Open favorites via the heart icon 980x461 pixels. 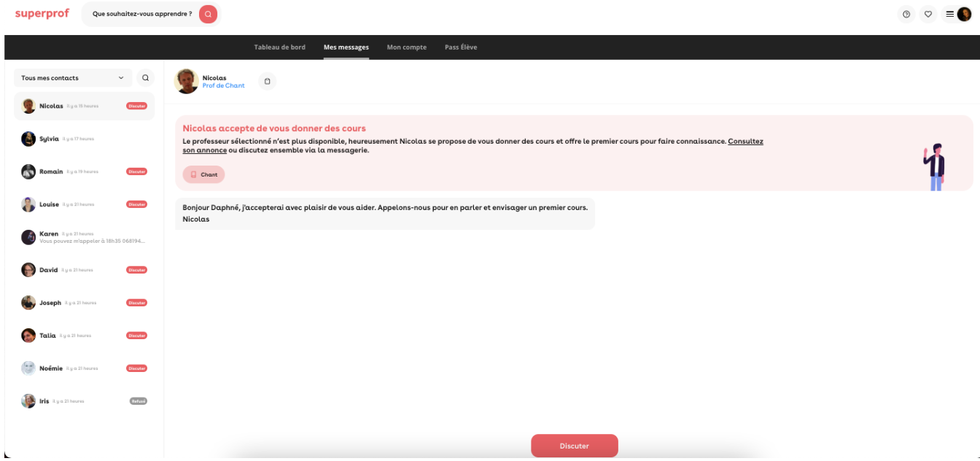(x=927, y=14)
